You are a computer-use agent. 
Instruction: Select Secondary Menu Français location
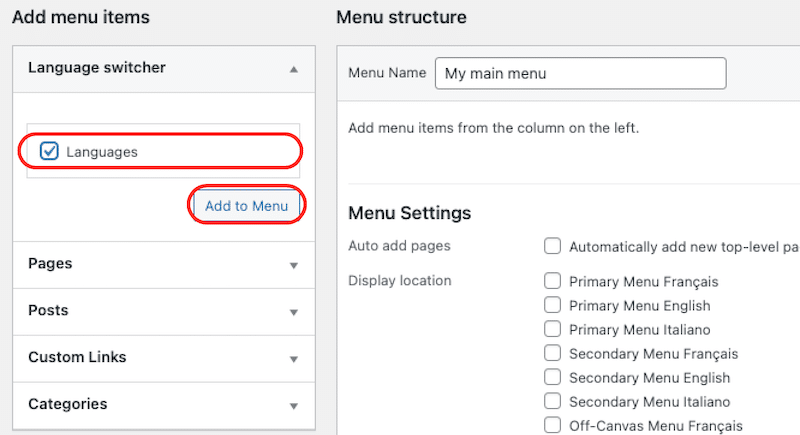[x=552, y=353]
